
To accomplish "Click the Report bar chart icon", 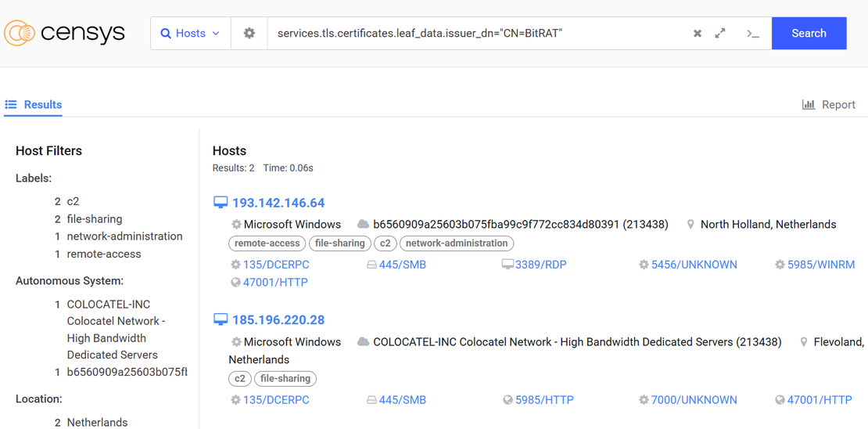I will 809,105.
